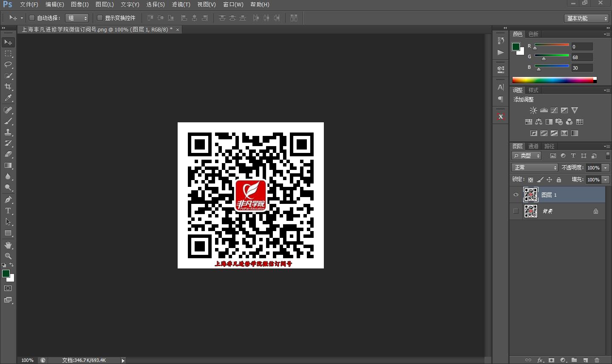Select the Rectangle shape tool
The height and width of the screenshot is (364, 612).
coord(8,233)
